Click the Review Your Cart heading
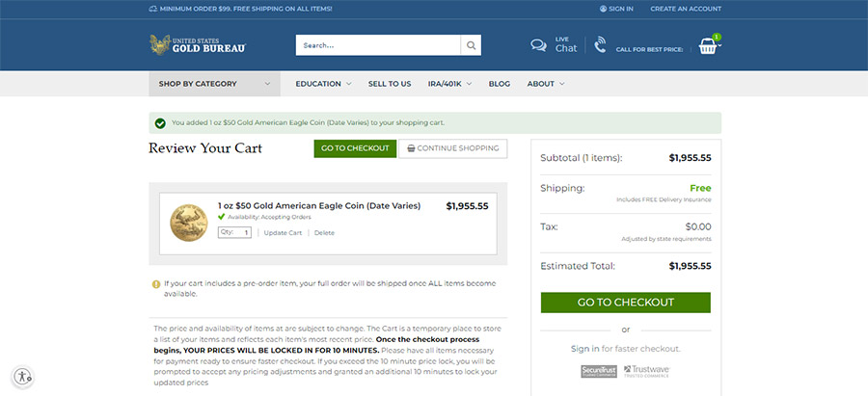This screenshot has height=396, width=868. point(205,148)
